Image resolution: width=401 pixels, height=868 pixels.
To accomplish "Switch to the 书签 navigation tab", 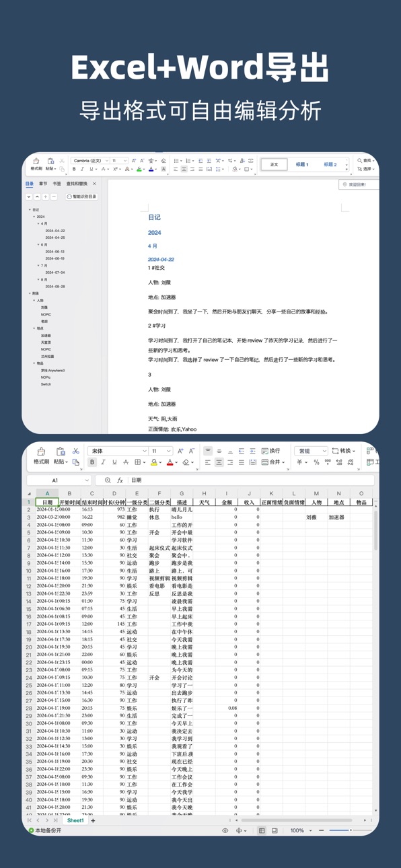I will 57,184.
